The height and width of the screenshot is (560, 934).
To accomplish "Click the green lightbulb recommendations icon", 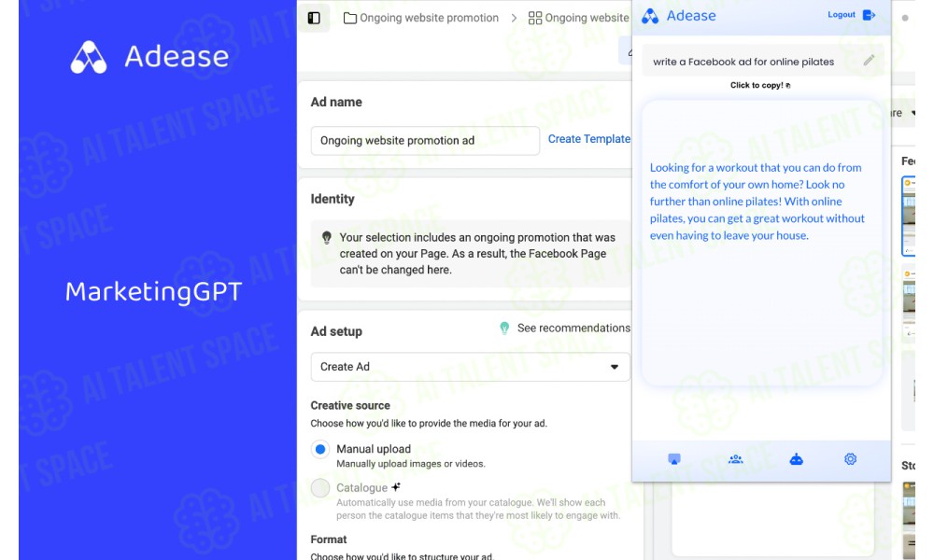I will [x=504, y=328].
